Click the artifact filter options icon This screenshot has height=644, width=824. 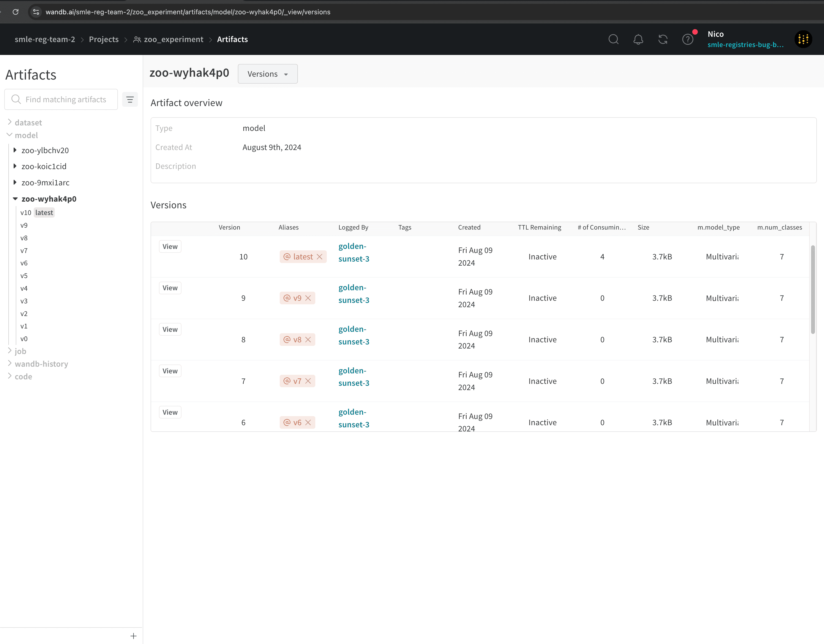(x=130, y=100)
